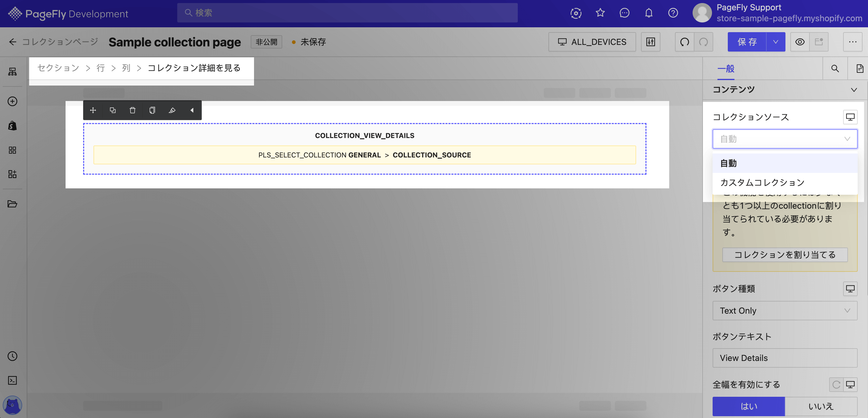Click the セクション breadcrumb
Screen dimensions: 868x418
point(58,68)
